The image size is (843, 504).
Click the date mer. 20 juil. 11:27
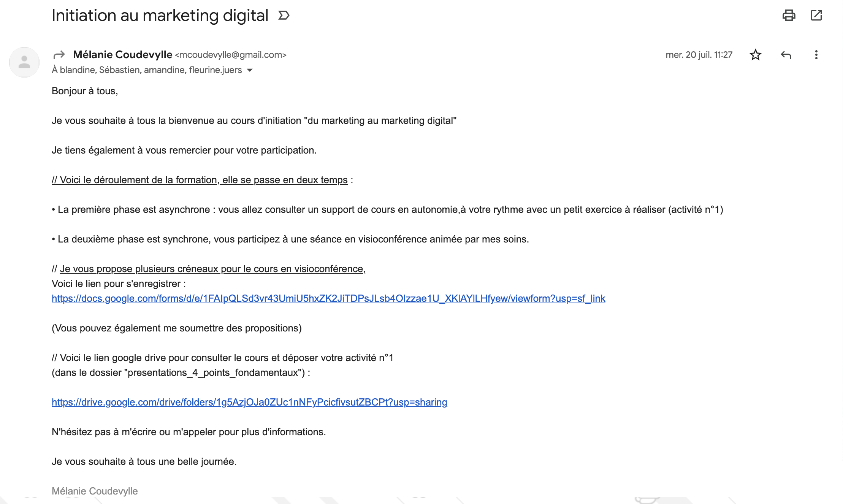(x=699, y=55)
